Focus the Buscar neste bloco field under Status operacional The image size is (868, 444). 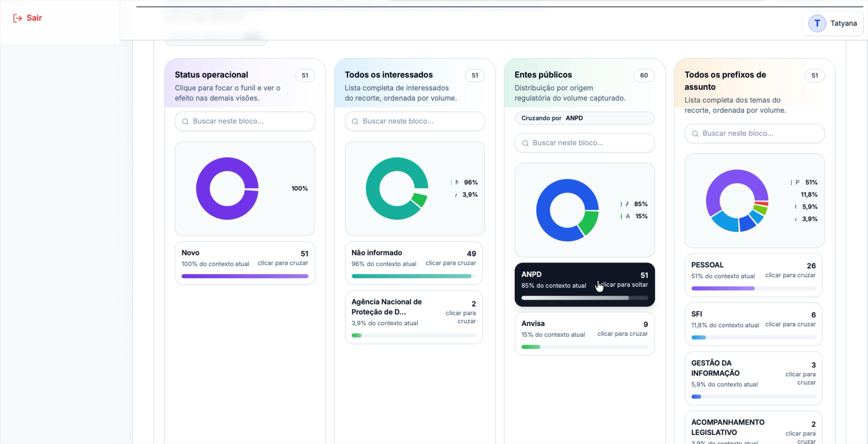245,121
